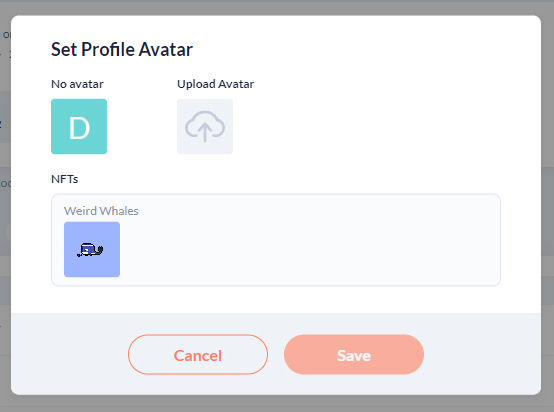Click the letter D inside teal tile

click(79, 128)
